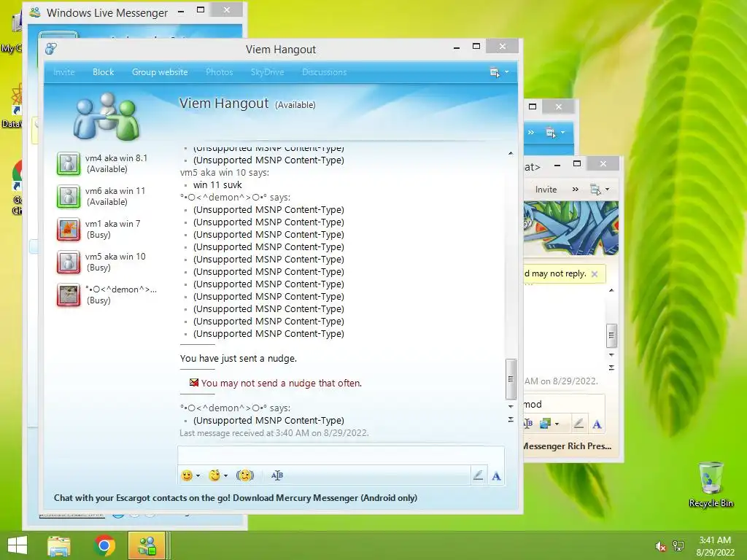Open the emoticon picker smiley icon

pyautogui.click(x=187, y=475)
